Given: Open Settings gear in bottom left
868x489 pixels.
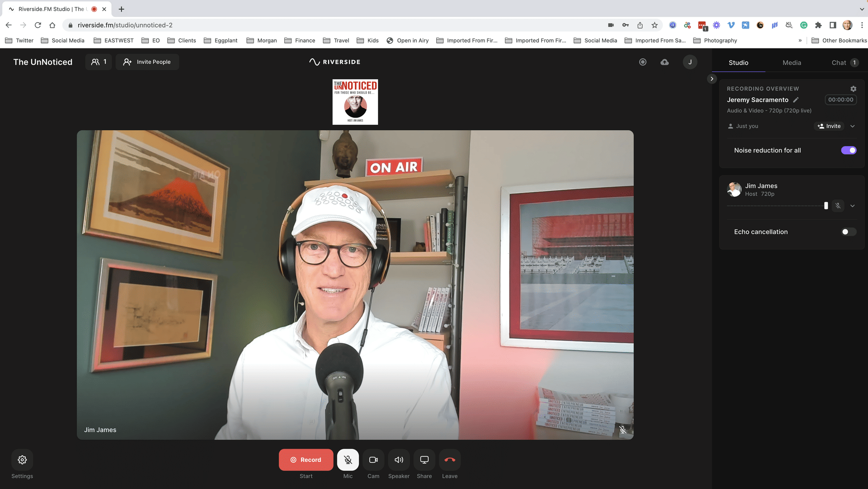Looking at the screenshot, I should pyautogui.click(x=22, y=460).
